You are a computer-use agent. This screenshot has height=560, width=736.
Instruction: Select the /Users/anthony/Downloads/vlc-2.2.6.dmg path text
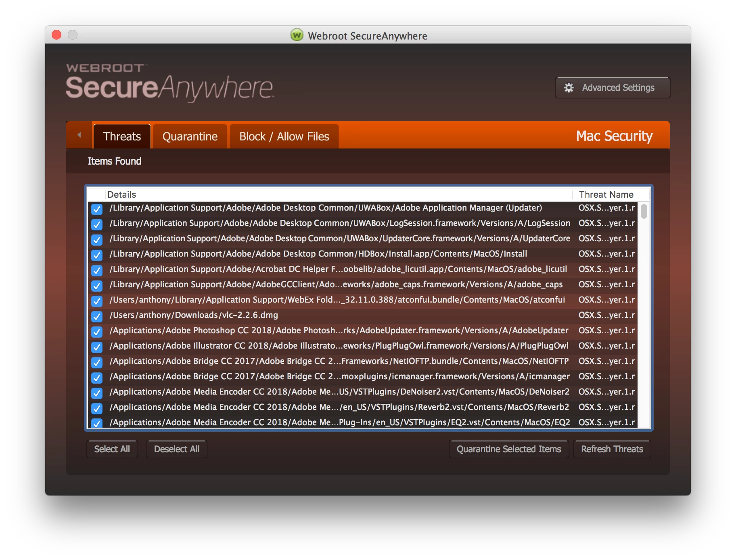194,315
